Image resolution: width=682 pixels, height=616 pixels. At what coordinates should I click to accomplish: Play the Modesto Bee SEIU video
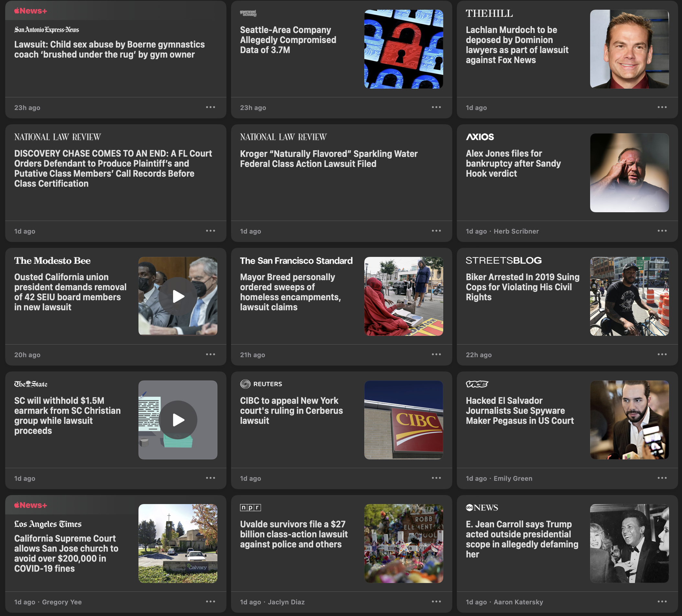[x=178, y=296]
